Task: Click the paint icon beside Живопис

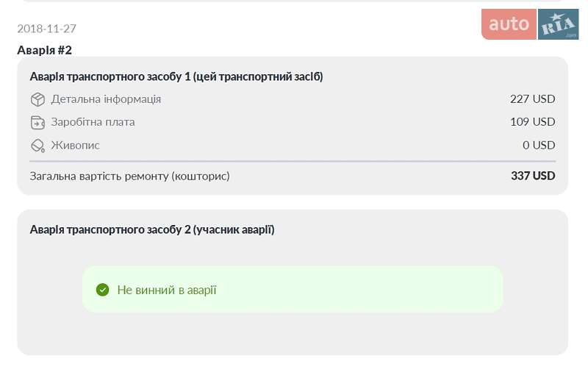Action: click(x=37, y=146)
